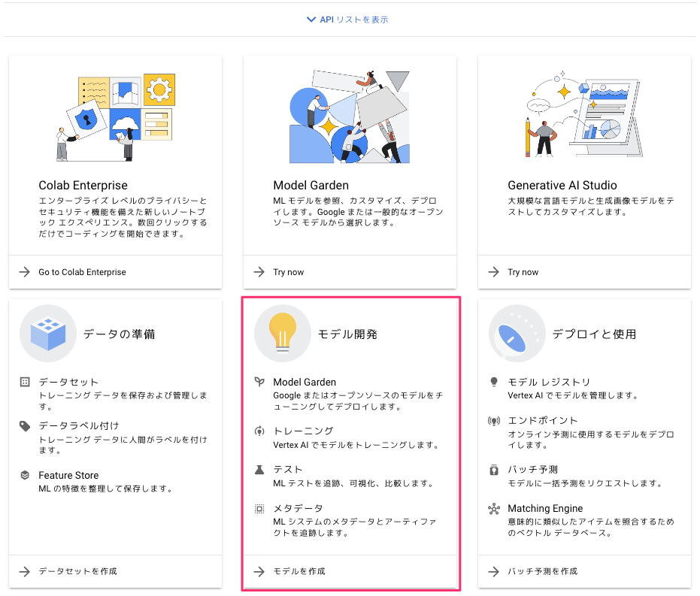This screenshot has width=700, height=596.
Task: Click the モデル レジストリ bulb icon
Action: (x=494, y=382)
